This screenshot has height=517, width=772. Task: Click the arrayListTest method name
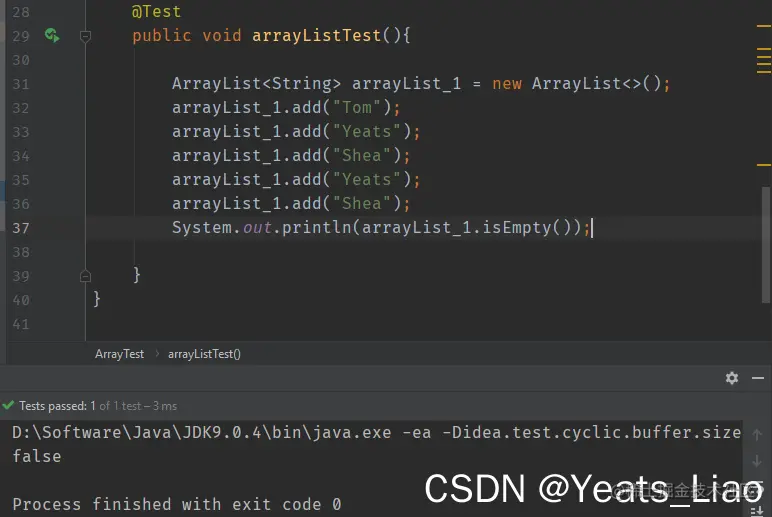[317, 35]
